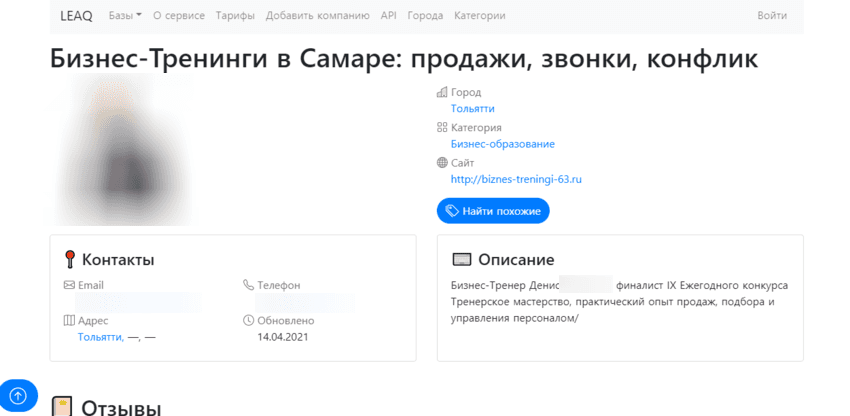Click the clock icon next to Обновлено
Image resolution: width=850 pixels, height=416 pixels.
point(248,321)
